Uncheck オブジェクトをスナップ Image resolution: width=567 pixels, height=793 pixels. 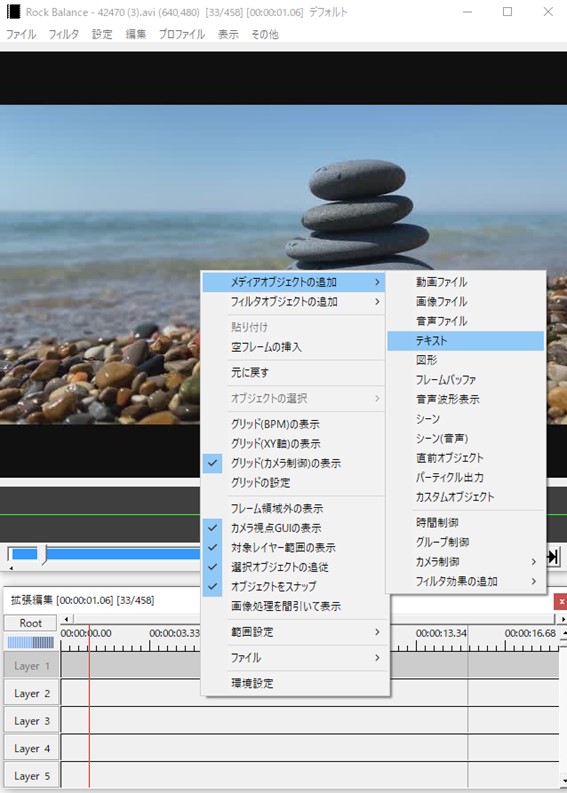294,587
